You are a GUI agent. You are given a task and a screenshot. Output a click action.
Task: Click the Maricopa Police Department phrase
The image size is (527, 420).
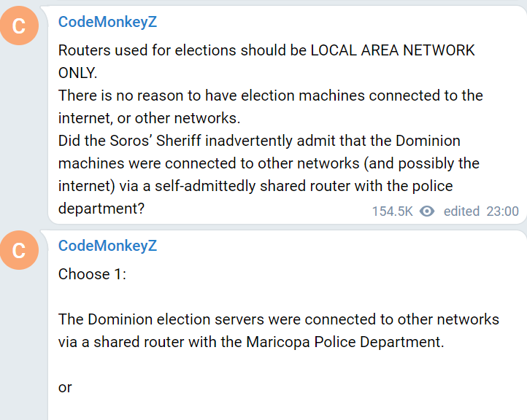(345, 342)
